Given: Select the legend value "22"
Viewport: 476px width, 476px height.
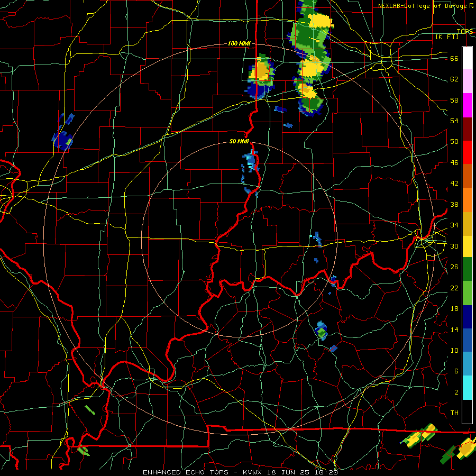Looking at the screenshot, I should pyautogui.click(x=454, y=288).
